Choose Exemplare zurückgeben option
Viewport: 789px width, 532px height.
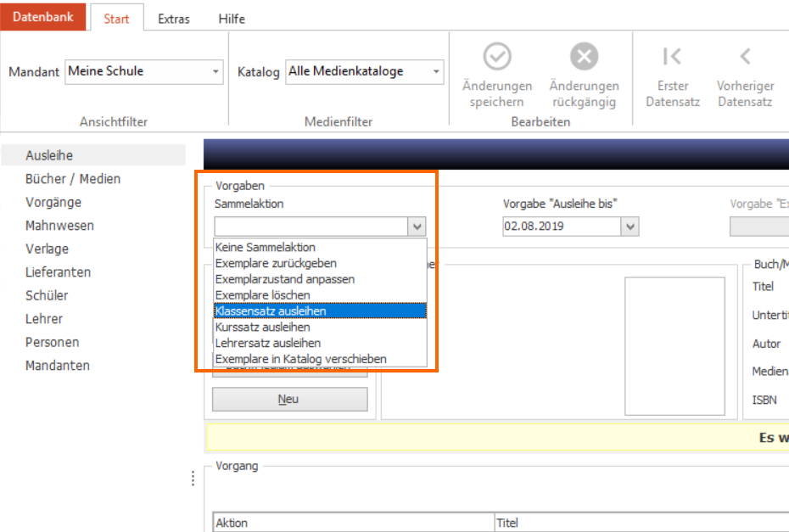[320, 263]
